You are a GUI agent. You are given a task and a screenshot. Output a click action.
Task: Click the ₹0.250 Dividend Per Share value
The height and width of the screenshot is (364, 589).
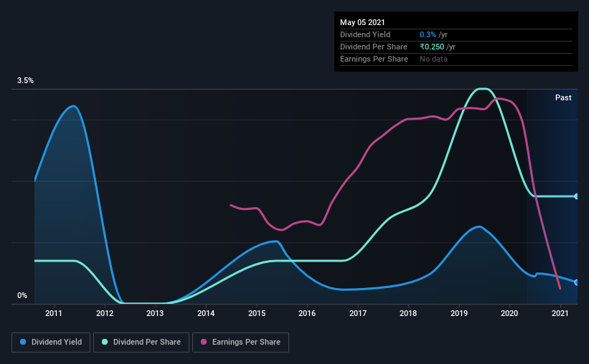point(432,47)
